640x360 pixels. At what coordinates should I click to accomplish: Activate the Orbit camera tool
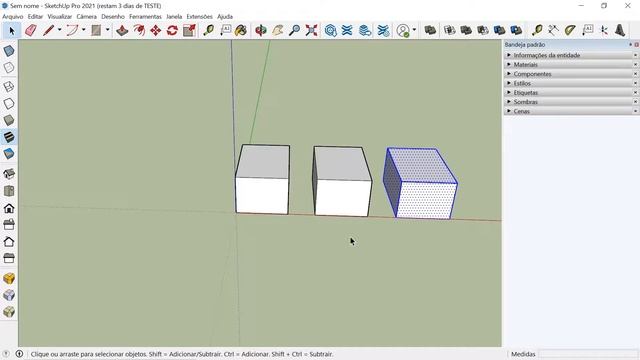point(260,31)
